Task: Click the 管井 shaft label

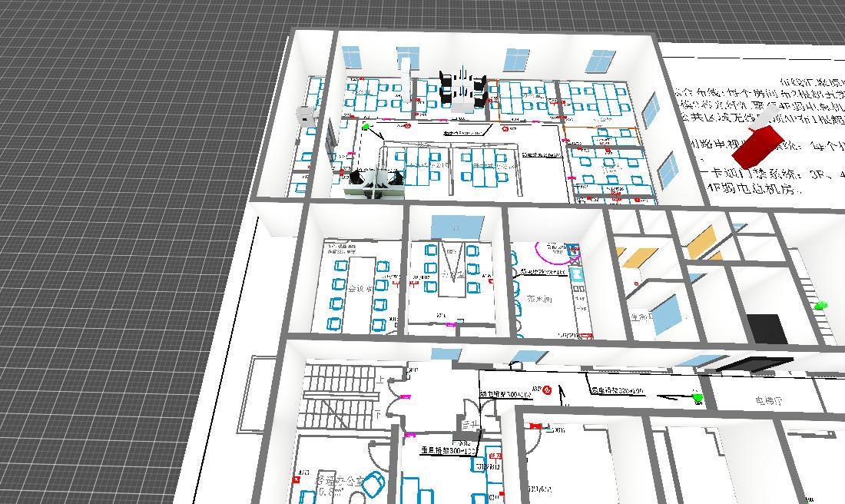Action: (x=469, y=425)
